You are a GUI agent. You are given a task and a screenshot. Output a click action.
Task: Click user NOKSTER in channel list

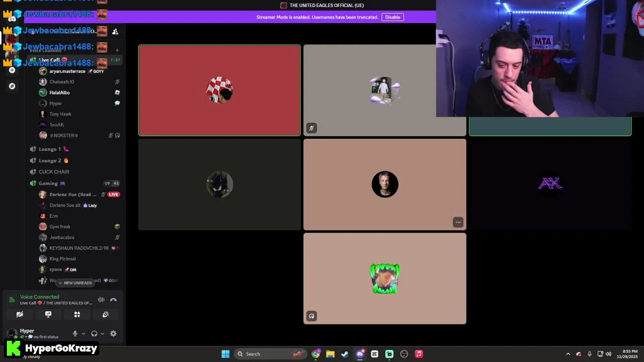(79, 135)
